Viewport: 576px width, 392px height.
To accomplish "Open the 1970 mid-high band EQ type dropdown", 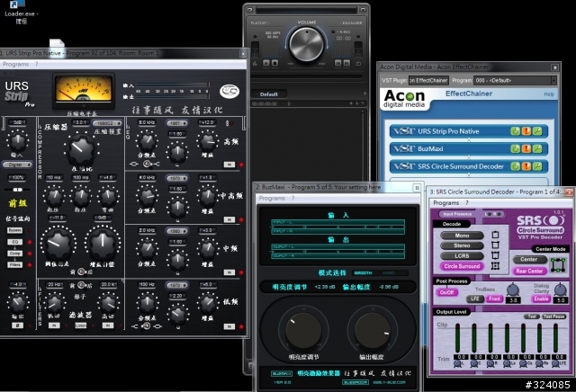I will coord(177,178).
